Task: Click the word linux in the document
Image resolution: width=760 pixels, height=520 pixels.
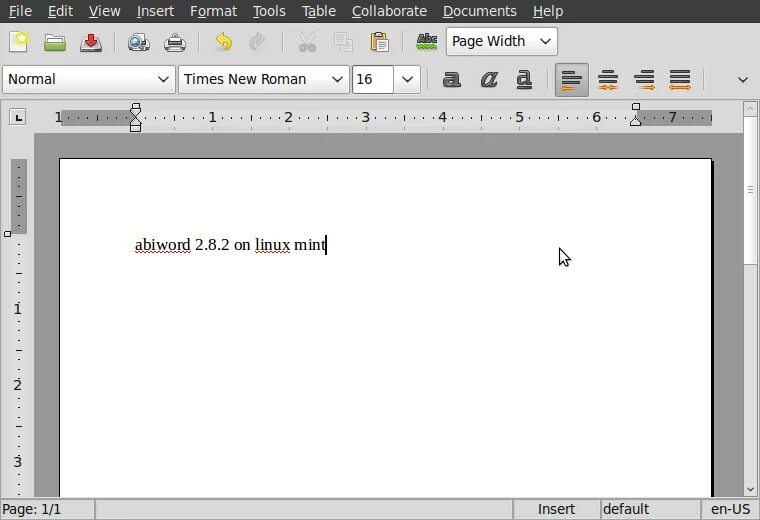Action: [272, 245]
